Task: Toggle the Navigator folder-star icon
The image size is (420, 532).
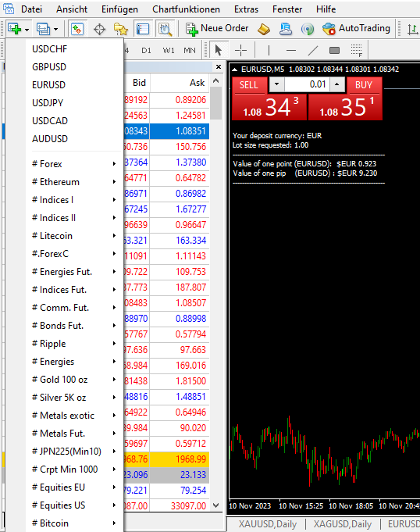Action: (x=121, y=29)
